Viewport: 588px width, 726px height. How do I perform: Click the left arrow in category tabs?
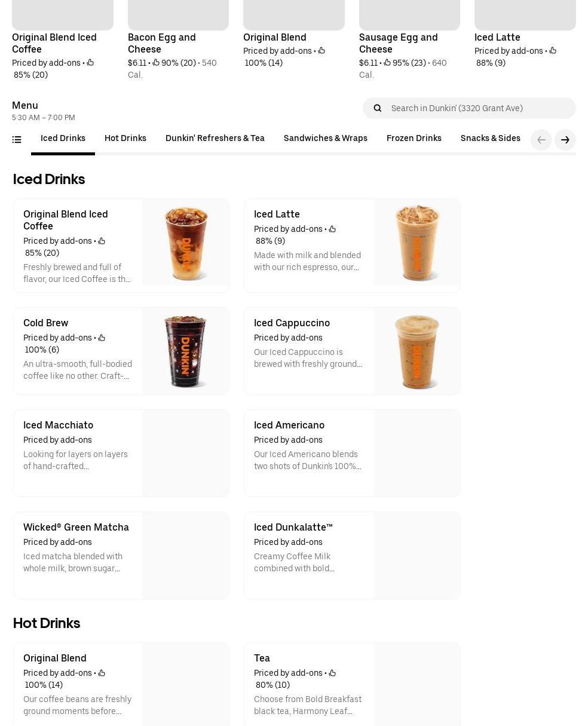pos(541,140)
